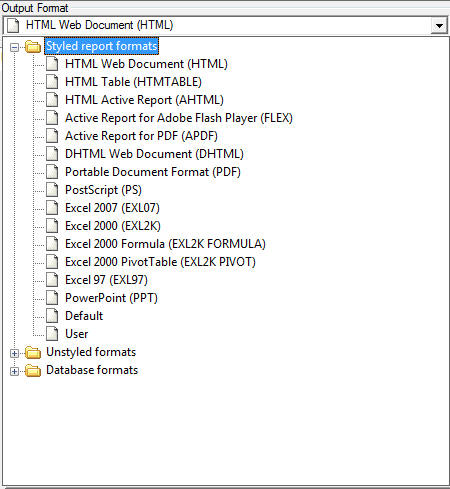Click the document icon beside PowerPoint (PPT)

[52, 298]
